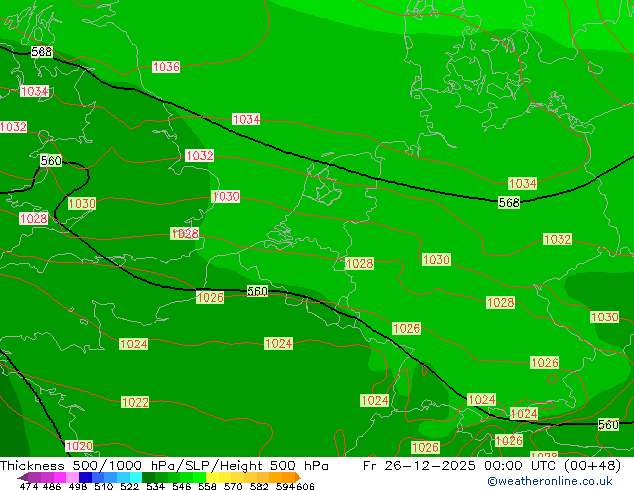
Task: Select the 1034 label beside the 568 label
Action: [522, 183]
